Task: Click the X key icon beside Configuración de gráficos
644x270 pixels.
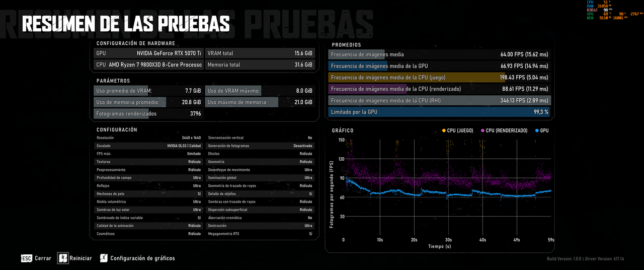Action: (104, 258)
